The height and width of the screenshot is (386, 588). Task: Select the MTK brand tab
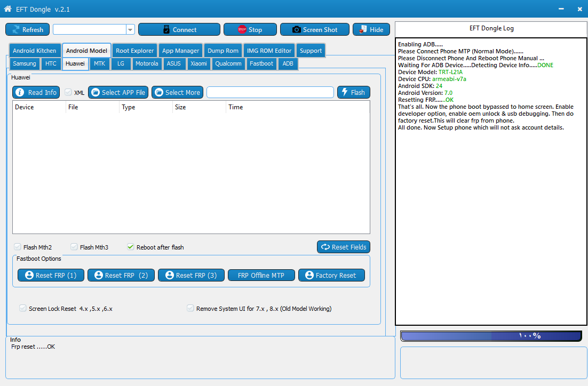(x=99, y=63)
